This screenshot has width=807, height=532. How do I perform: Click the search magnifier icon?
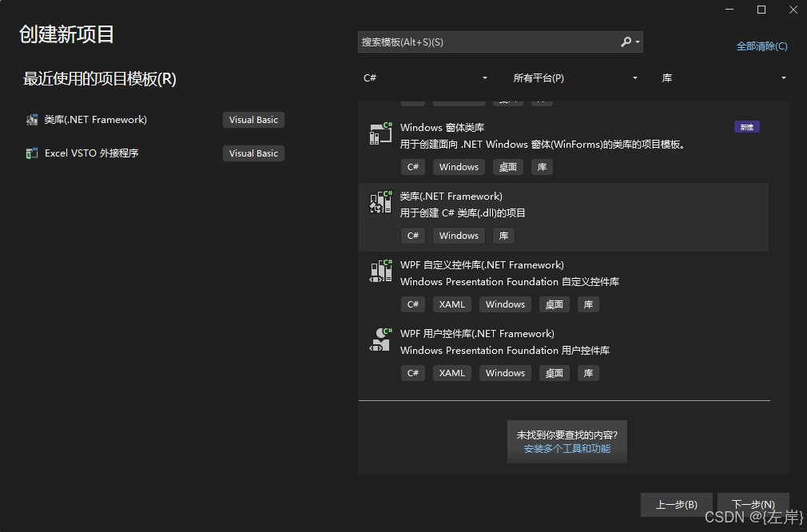pyautogui.click(x=627, y=42)
